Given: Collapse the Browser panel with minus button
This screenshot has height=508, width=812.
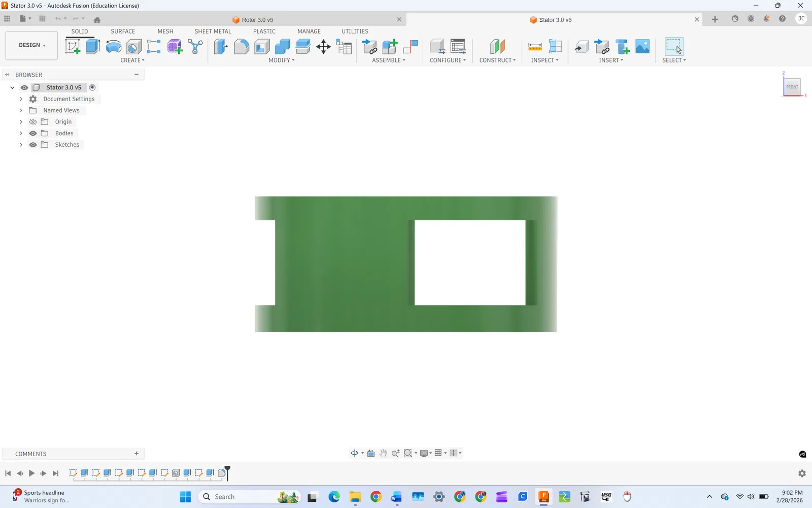Looking at the screenshot, I should (x=137, y=75).
